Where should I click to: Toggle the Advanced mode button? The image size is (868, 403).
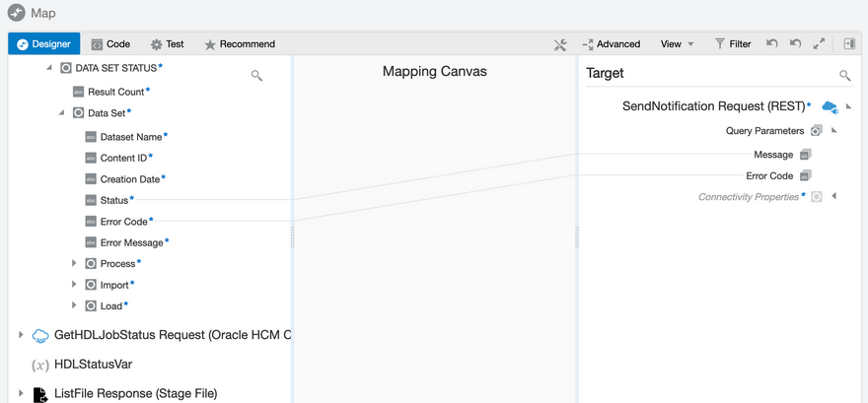click(612, 44)
